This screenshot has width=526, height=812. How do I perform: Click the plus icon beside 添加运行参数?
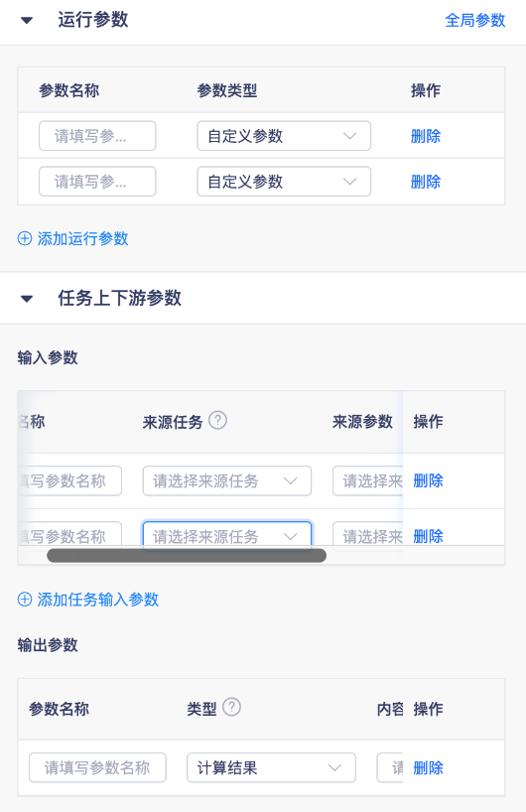pyautogui.click(x=25, y=238)
